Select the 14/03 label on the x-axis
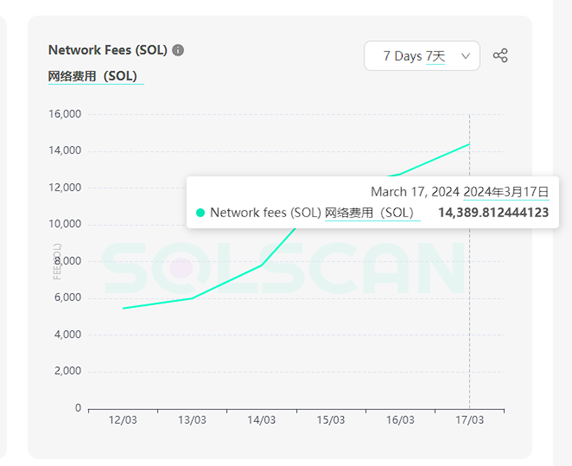 [261, 420]
